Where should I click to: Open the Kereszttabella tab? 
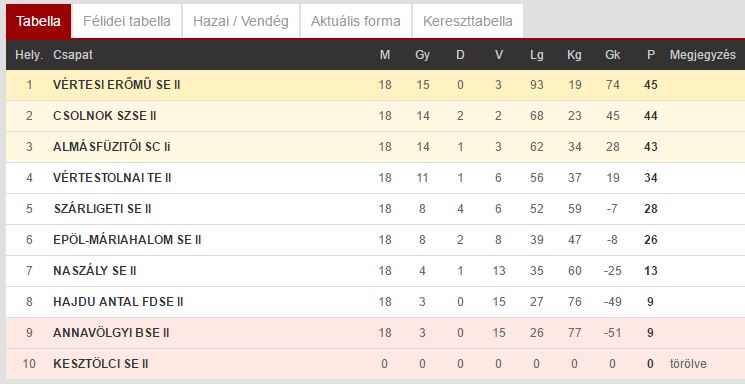(468, 21)
